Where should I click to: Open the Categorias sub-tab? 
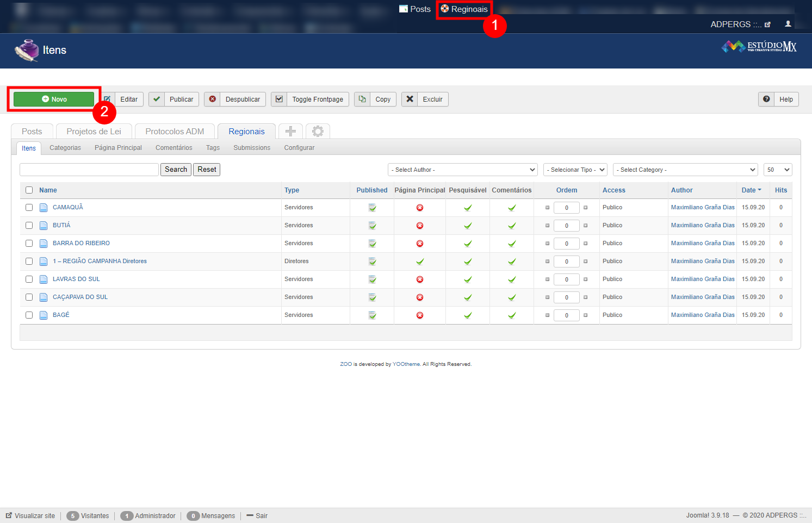(65, 148)
